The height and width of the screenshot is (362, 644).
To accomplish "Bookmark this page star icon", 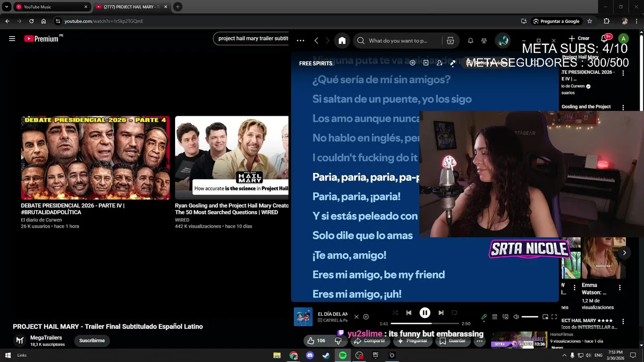I will pyautogui.click(x=590, y=21).
